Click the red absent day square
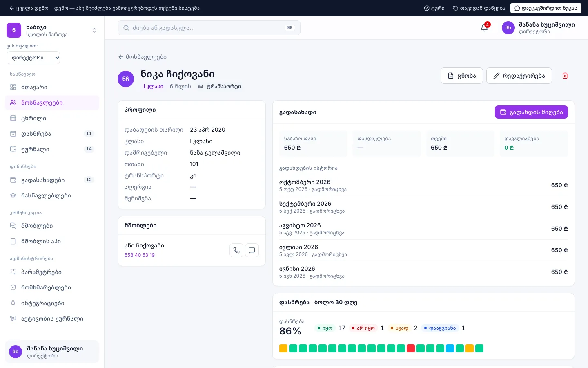Screen dimensions: 588x368 click(x=411, y=348)
